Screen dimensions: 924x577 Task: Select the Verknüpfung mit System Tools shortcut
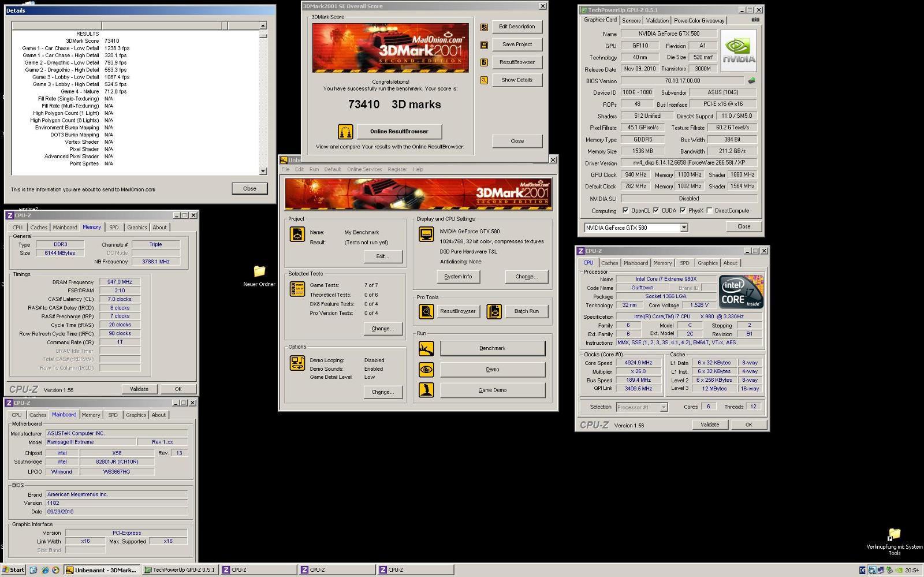tap(894, 541)
